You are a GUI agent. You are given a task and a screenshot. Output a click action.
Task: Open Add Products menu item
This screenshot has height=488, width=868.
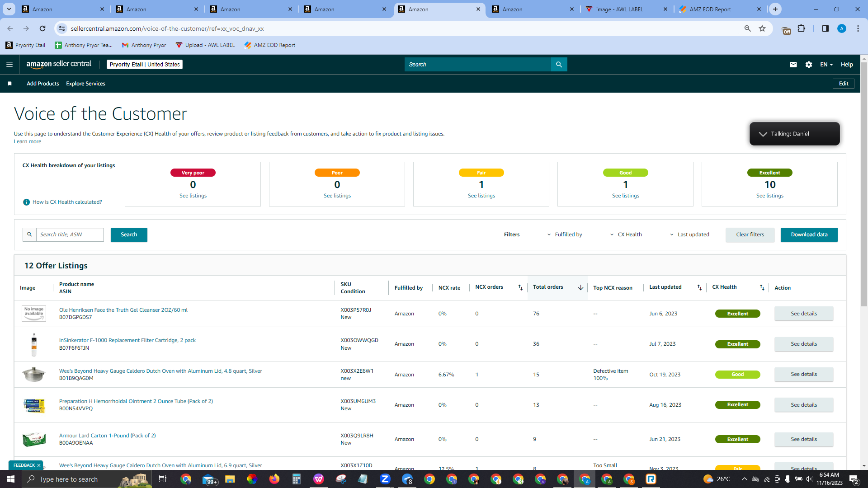click(x=43, y=84)
